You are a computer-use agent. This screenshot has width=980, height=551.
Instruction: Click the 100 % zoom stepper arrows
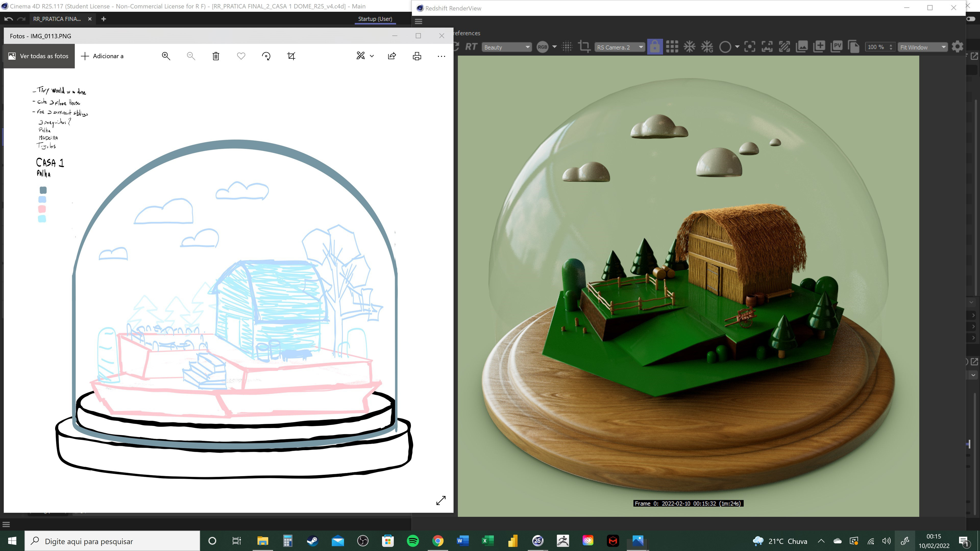pyautogui.click(x=891, y=47)
